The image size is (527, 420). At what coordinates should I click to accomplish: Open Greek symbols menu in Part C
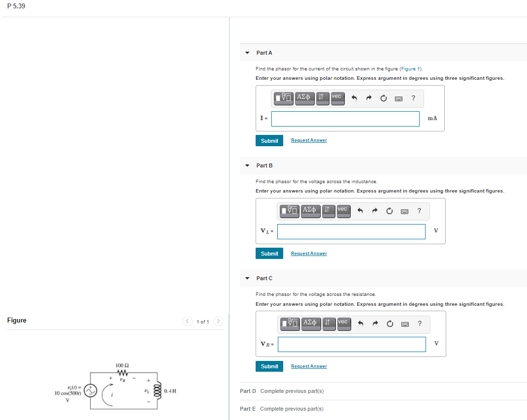pos(311,324)
